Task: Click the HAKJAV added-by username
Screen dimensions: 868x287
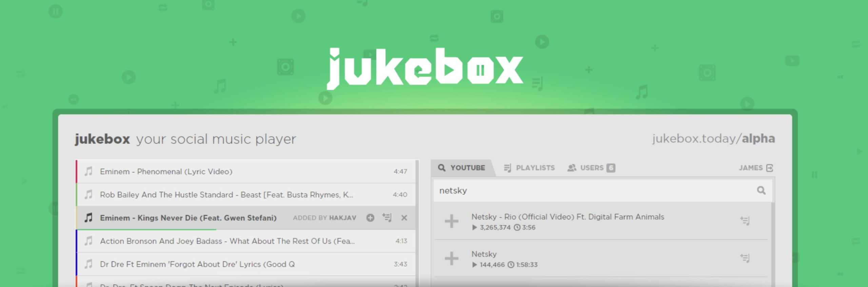Action: pyautogui.click(x=343, y=218)
